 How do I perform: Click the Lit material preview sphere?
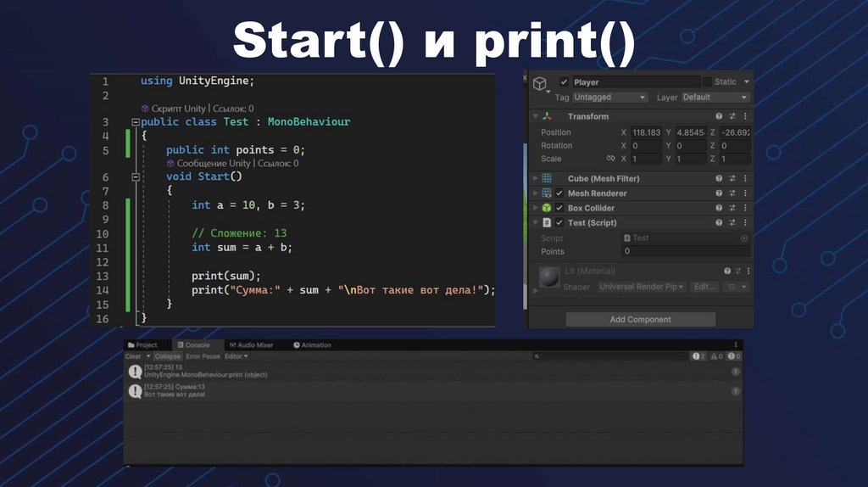549,277
